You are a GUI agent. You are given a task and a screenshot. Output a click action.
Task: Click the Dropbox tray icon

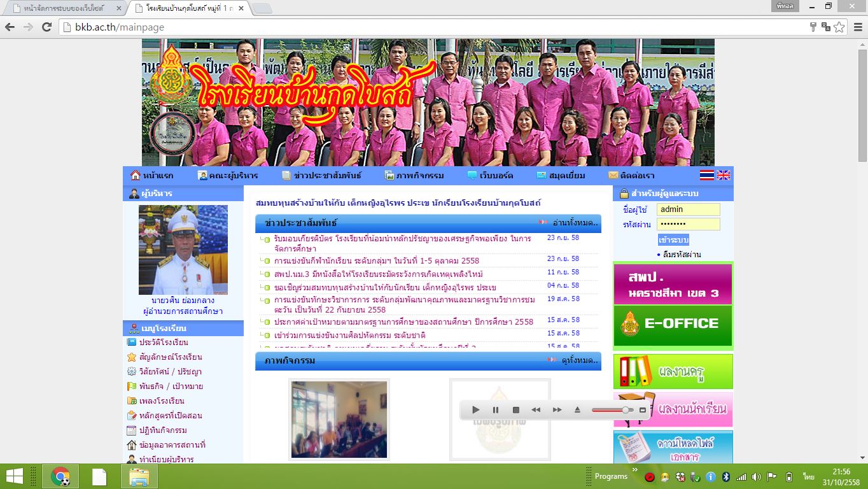point(680,477)
